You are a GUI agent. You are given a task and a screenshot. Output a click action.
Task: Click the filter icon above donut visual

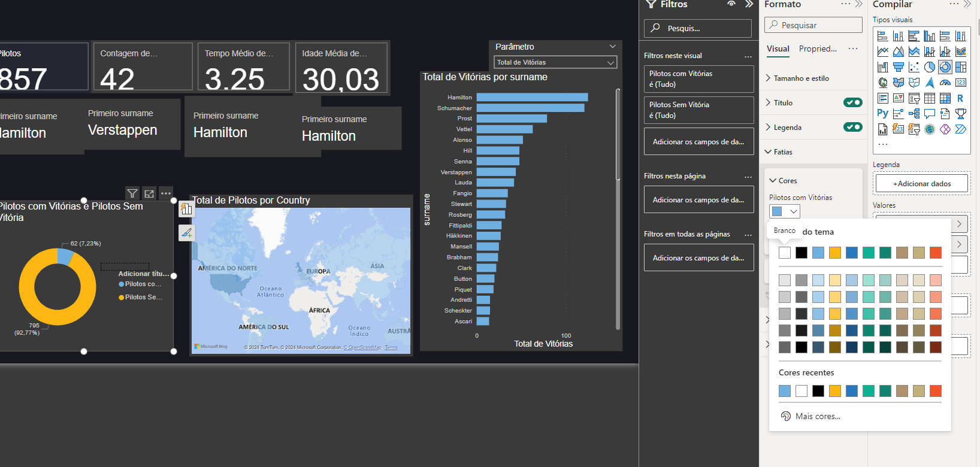coord(132,193)
